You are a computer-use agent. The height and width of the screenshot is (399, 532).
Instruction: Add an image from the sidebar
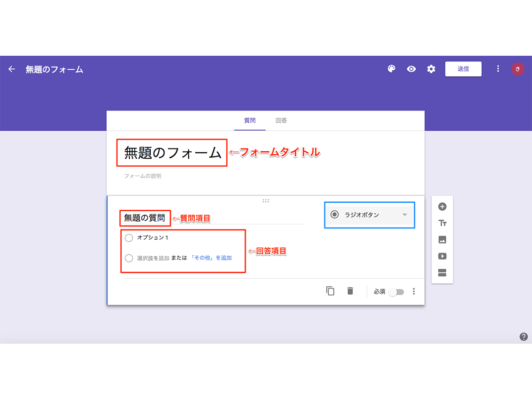pos(442,239)
